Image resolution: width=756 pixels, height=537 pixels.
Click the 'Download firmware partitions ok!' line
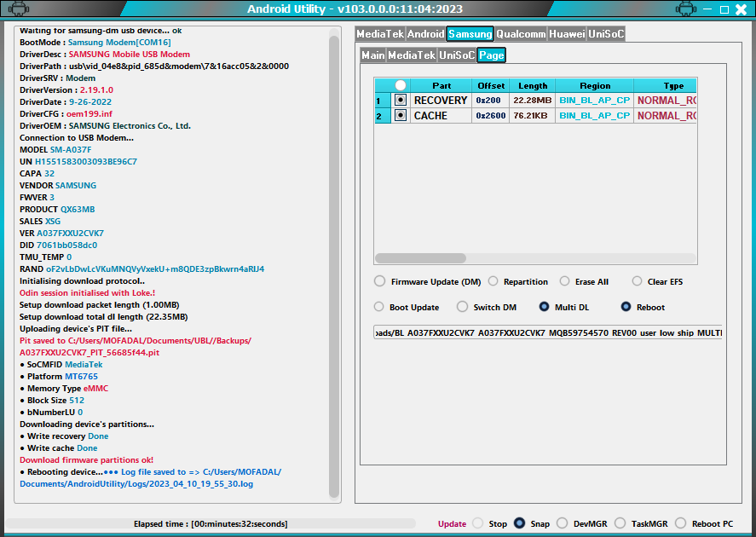(x=86, y=460)
